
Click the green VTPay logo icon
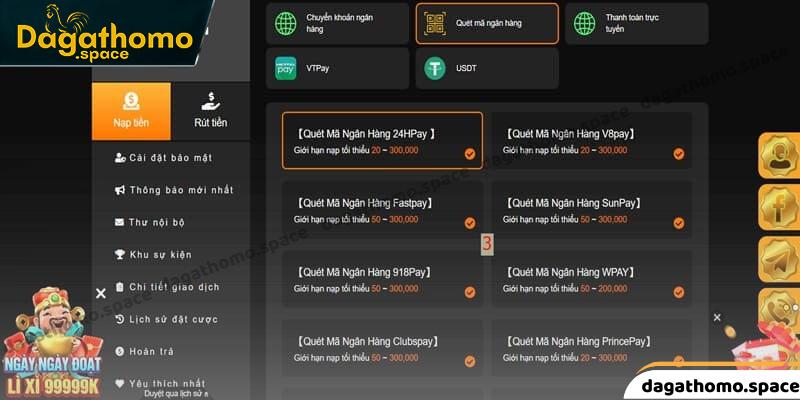pos(287,68)
